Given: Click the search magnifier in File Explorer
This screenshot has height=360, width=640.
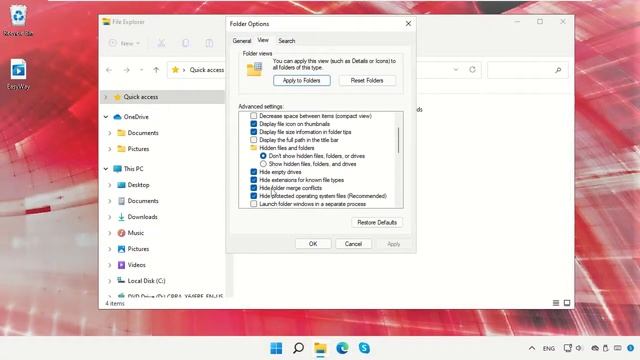Looking at the screenshot, I should [558, 70].
